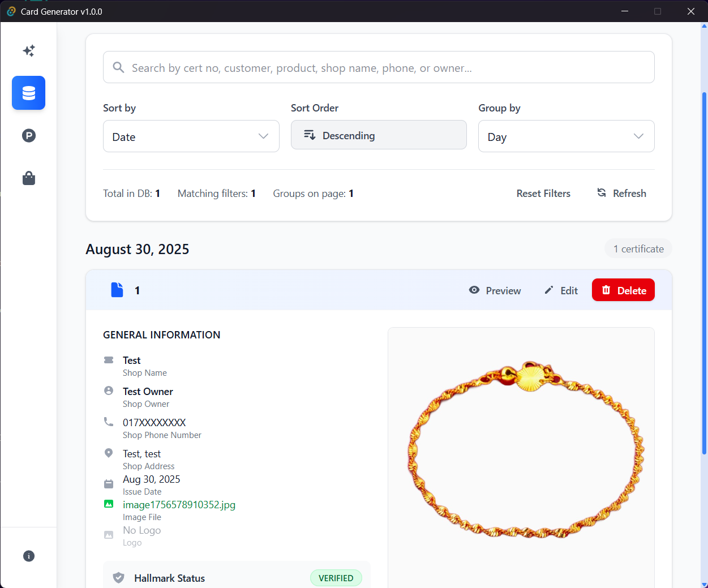Toggle the Descending sort order button
This screenshot has width=708, height=588.
[x=379, y=135]
